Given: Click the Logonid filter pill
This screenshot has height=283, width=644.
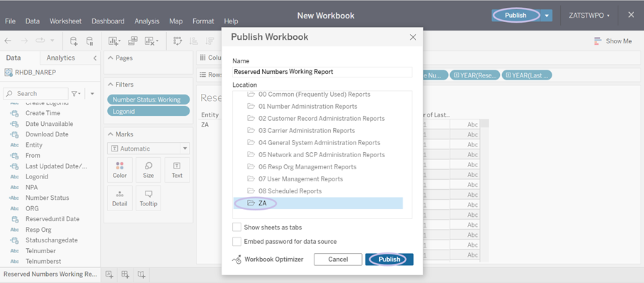Looking at the screenshot, I should pyautogui.click(x=148, y=112).
